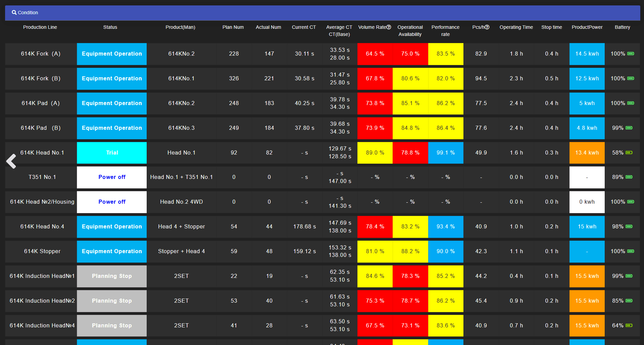The image size is (644, 345).
Task: Click battery icon for 614K Fork (A)
Action: pos(631,54)
